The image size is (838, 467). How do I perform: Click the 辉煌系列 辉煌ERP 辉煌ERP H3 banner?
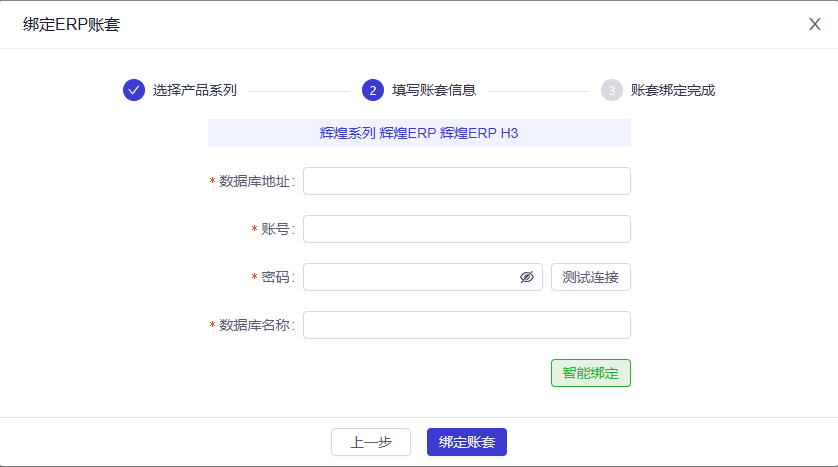click(x=419, y=133)
